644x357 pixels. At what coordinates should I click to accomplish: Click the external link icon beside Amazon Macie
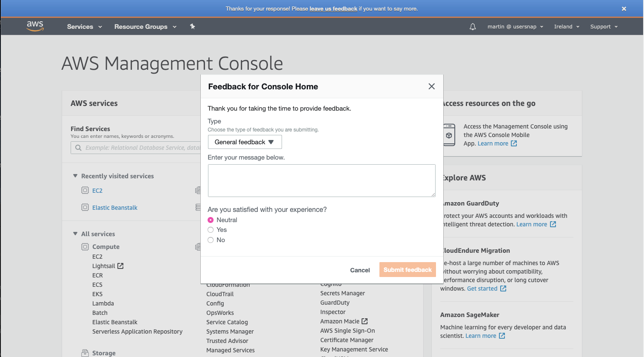(365, 321)
